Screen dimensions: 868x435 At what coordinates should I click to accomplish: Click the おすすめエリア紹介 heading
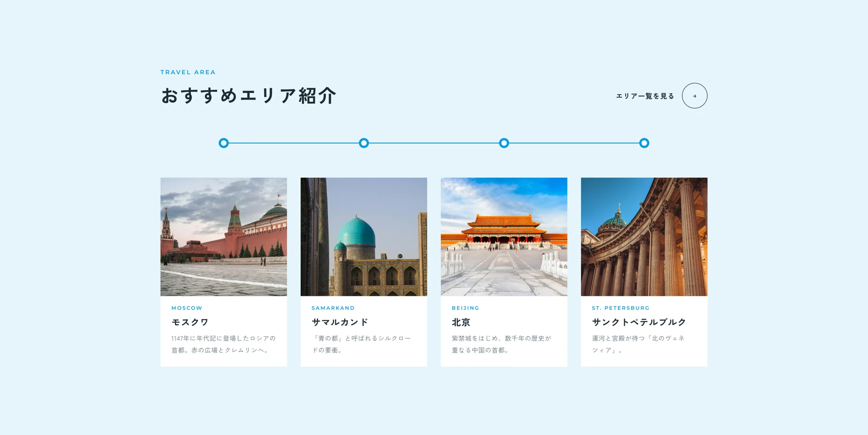248,95
